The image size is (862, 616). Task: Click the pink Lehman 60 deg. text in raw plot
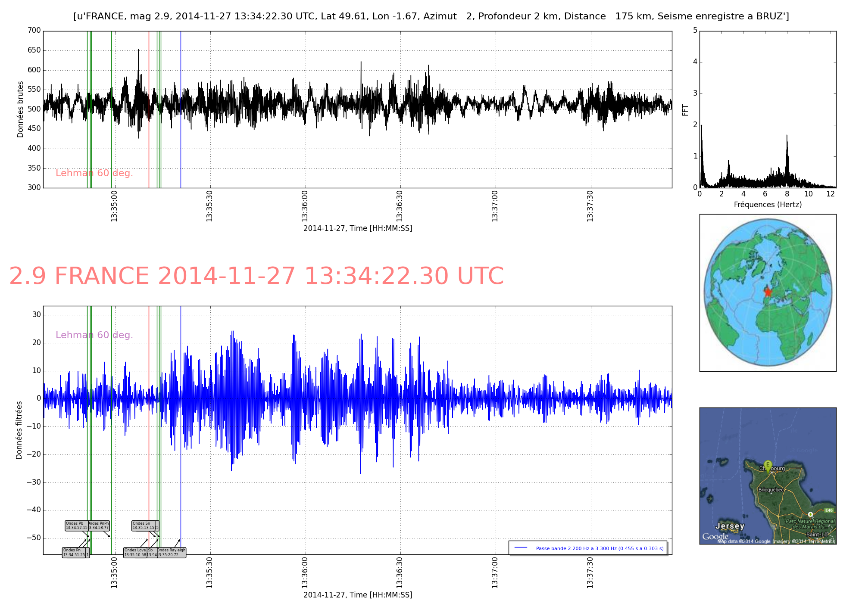tap(94, 173)
